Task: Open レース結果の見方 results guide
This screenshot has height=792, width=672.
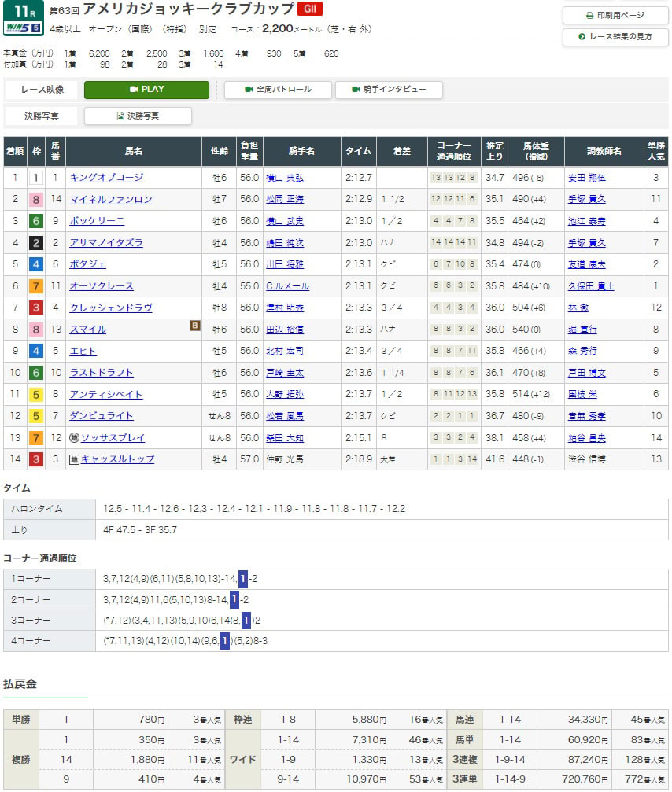Action: point(615,37)
